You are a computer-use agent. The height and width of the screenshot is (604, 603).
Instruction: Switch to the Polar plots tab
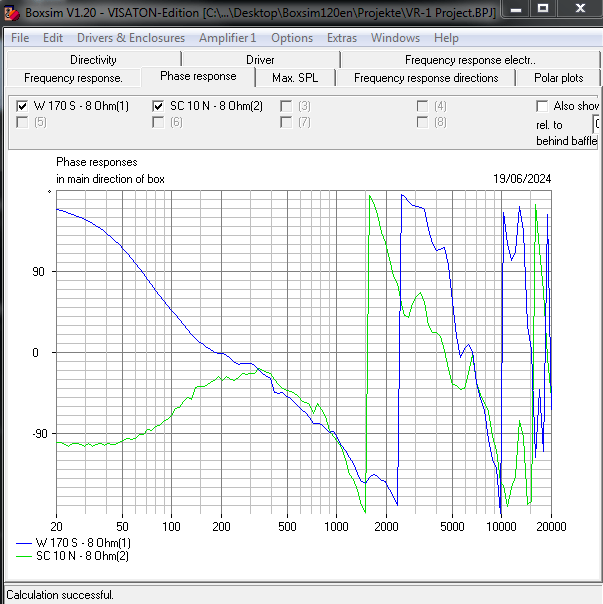(558, 78)
